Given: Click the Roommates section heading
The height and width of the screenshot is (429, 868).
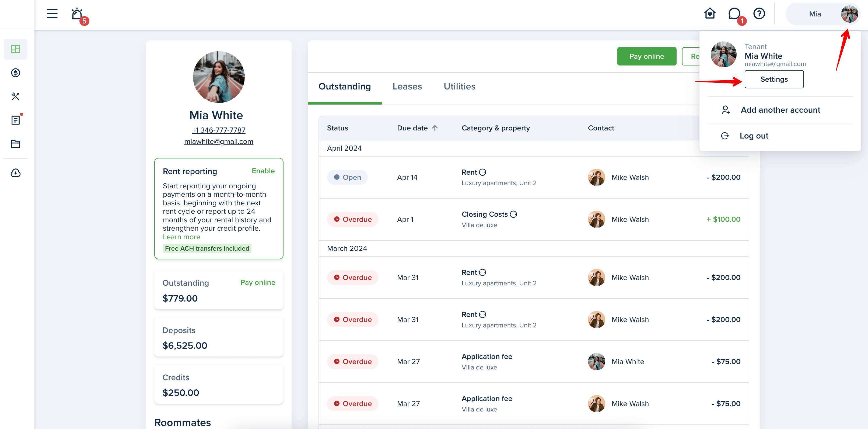Looking at the screenshot, I should [182, 423].
